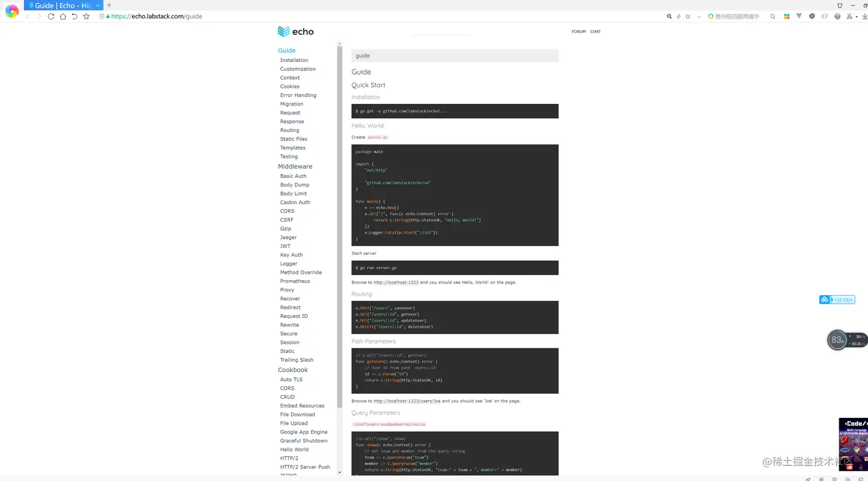Open Auto TLS cookbook page
868x481 pixels.
[291, 379]
